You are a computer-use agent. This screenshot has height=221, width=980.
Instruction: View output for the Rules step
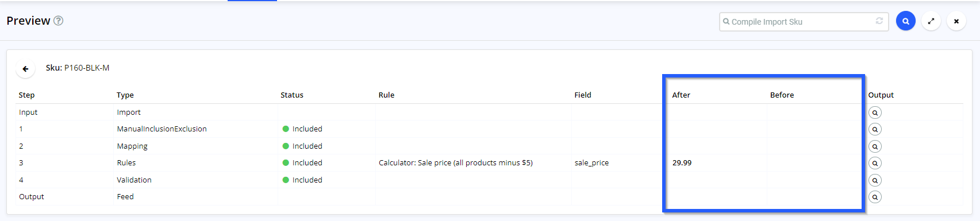pyautogui.click(x=875, y=163)
